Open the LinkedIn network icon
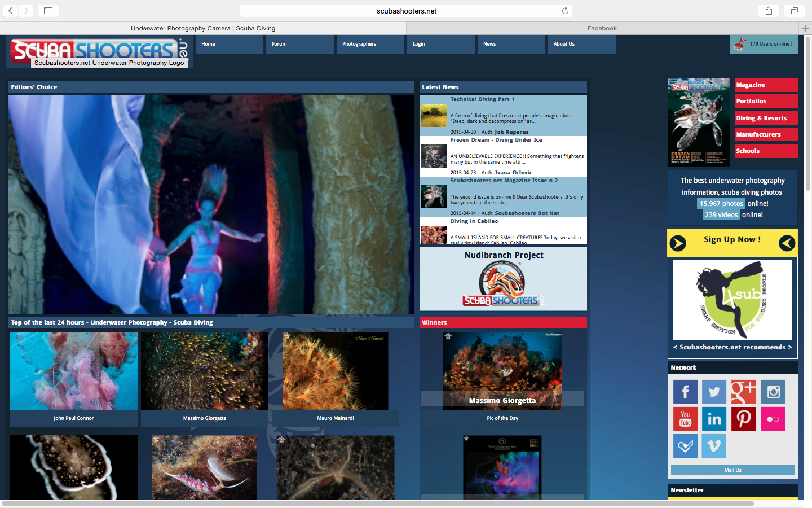The image size is (812, 508). (714, 419)
